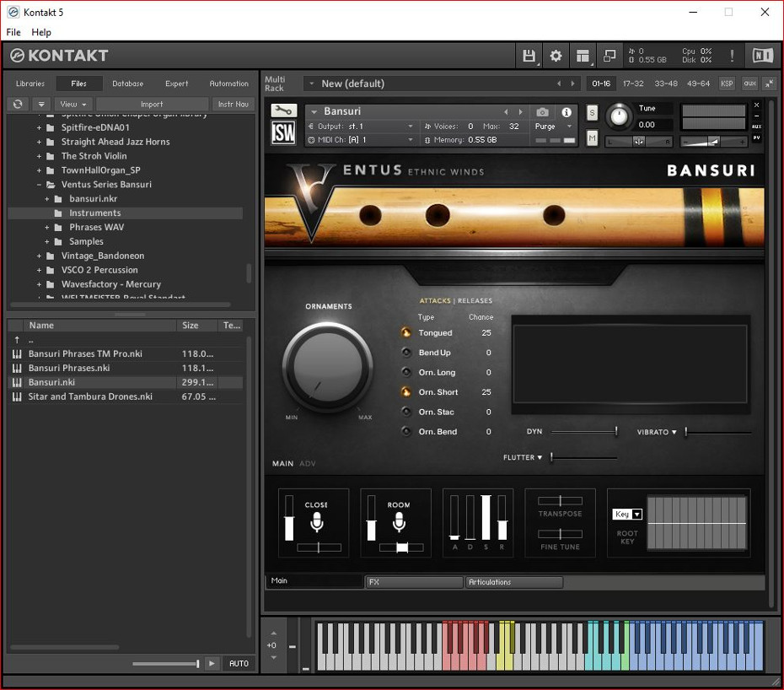Click the eject arrow icon beside View
The image size is (784, 690).
point(41,104)
